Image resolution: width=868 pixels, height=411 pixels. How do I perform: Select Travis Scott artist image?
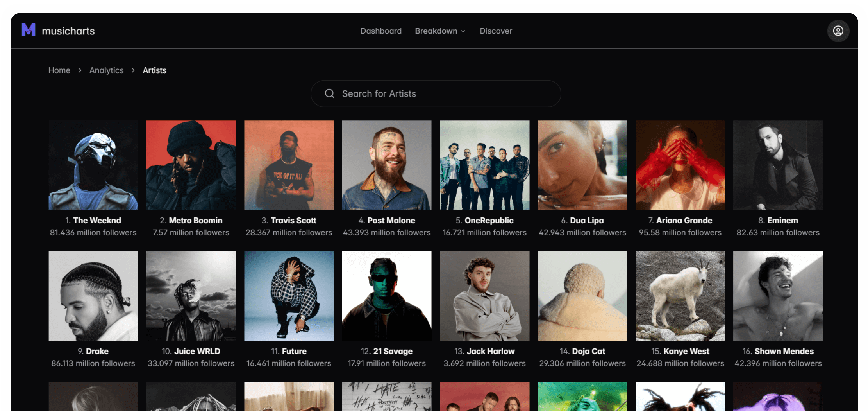(x=289, y=165)
